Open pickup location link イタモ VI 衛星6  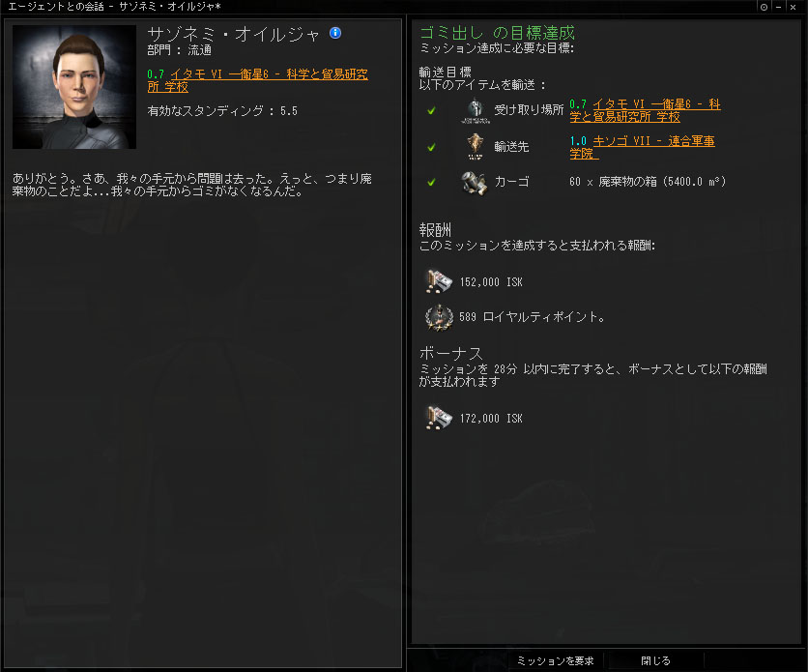pos(645,110)
